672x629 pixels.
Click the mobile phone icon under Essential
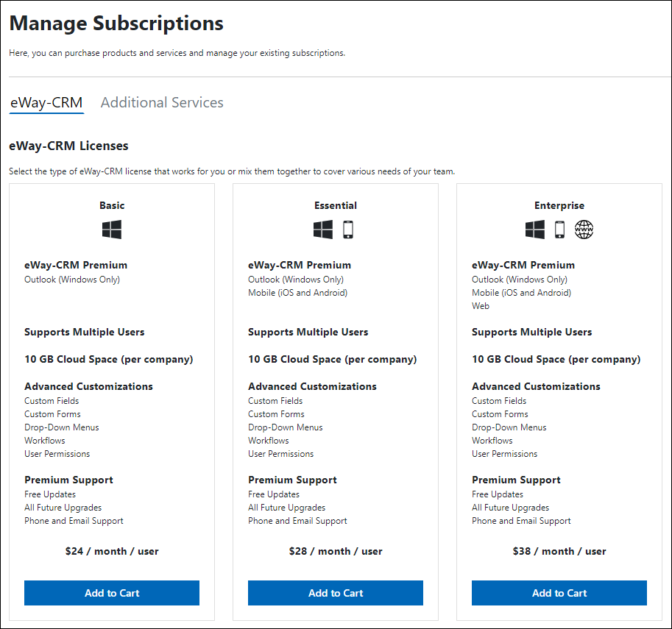pos(348,230)
